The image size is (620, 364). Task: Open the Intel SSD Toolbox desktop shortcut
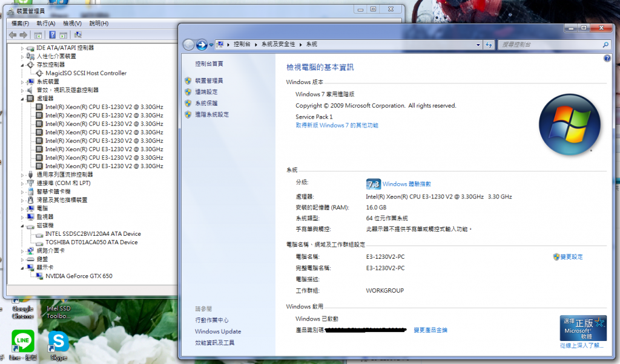click(59, 312)
